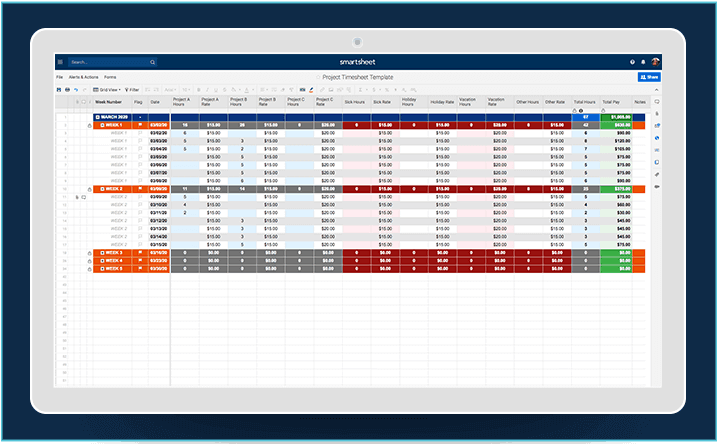The image size is (718, 444).
Task: Click the user profile avatar
Action: (655, 62)
